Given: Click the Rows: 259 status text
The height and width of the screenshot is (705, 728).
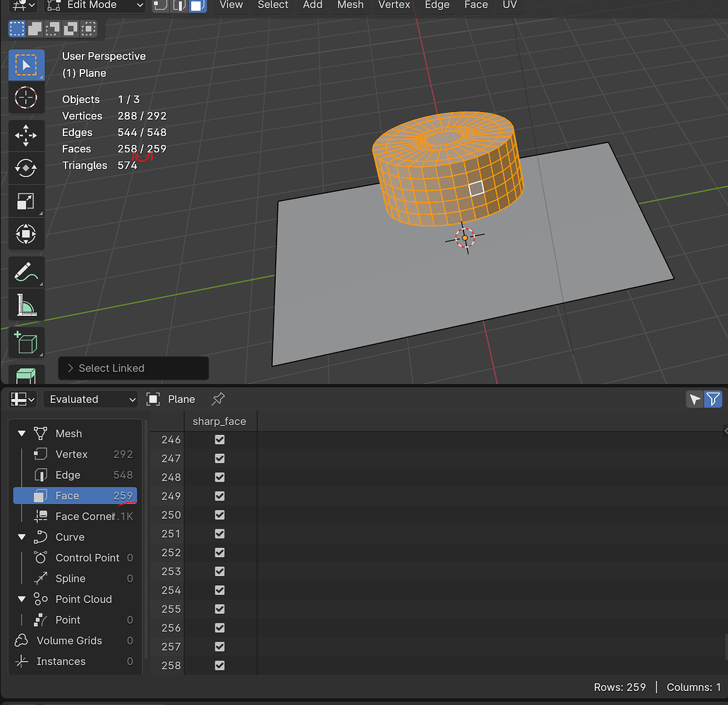Looking at the screenshot, I should click(x=620, y=687).
